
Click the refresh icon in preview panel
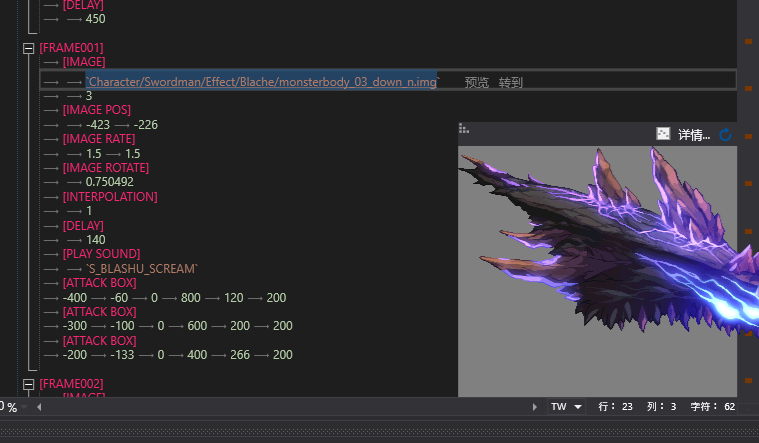[x=726, y=135]
